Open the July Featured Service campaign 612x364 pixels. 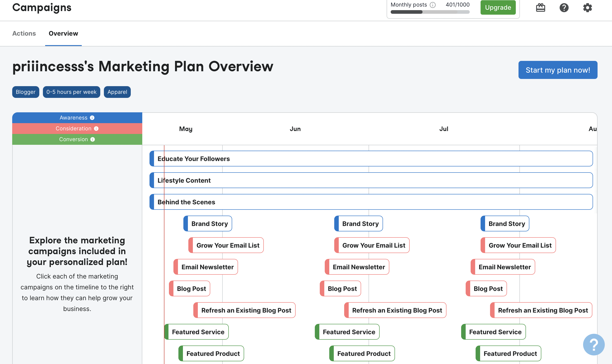pyautogui.click(x=493, y=332)
